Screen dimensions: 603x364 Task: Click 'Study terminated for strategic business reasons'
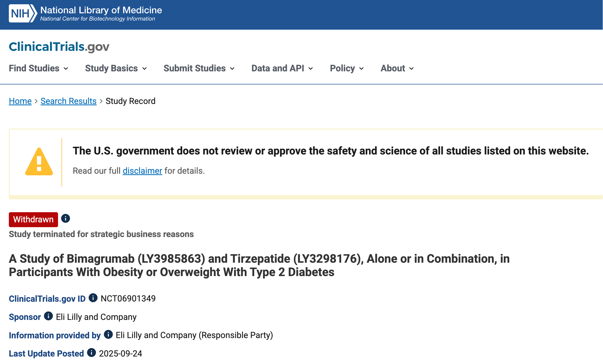pos(101,234)
